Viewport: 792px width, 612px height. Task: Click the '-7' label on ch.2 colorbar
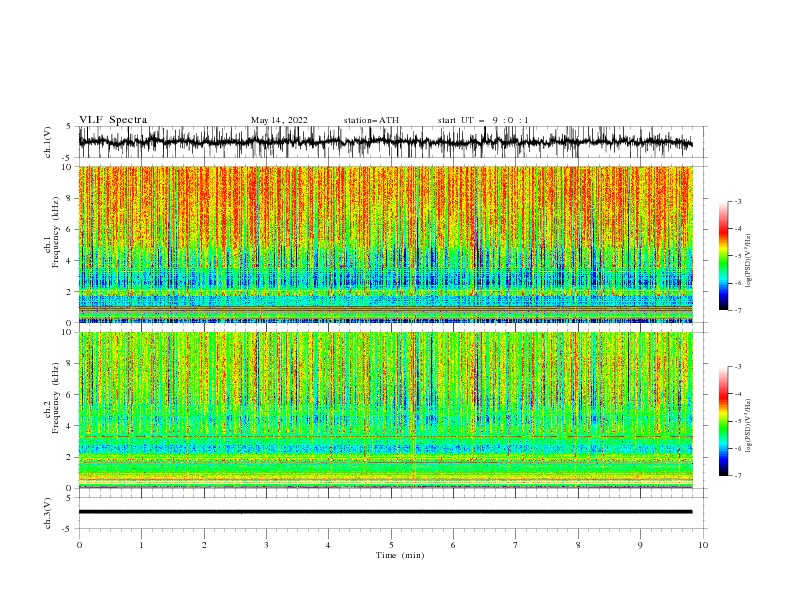pos(738,476)
